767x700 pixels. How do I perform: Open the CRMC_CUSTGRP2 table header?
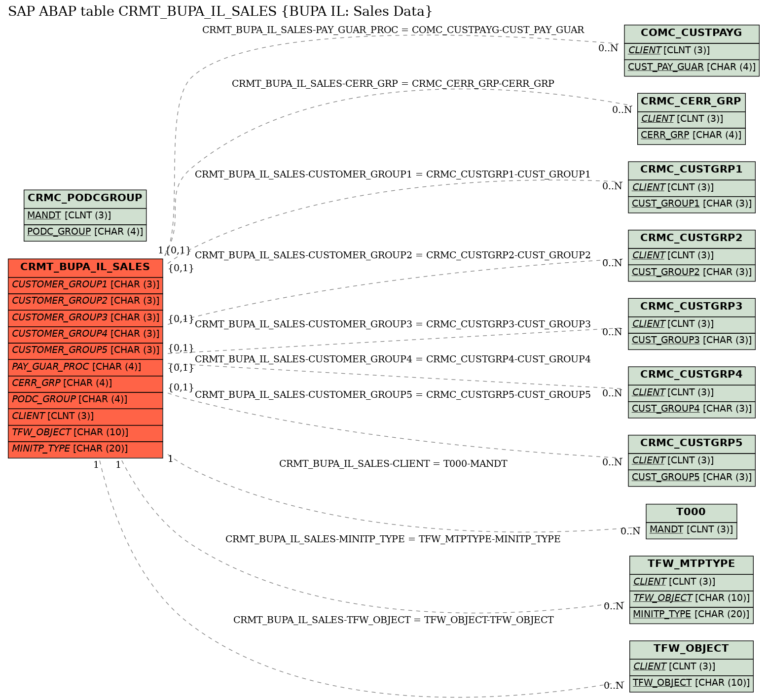click(692, 238)
